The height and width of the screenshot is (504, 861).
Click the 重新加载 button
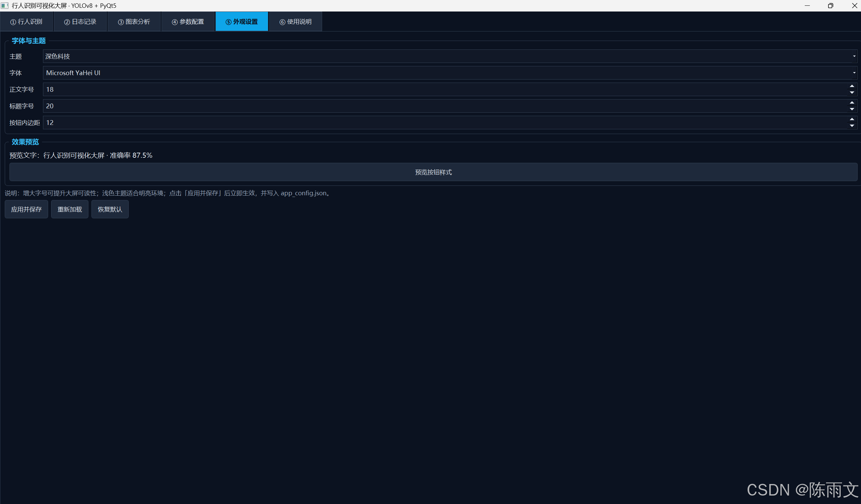[70, 209]
